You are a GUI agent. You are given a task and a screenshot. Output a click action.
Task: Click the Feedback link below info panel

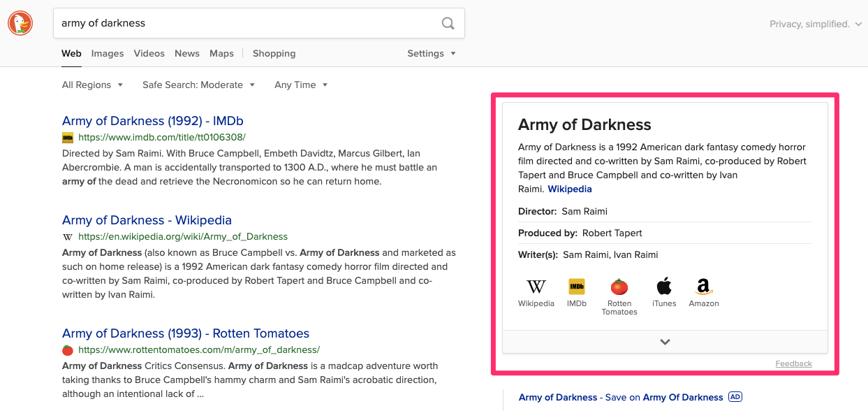793,363
